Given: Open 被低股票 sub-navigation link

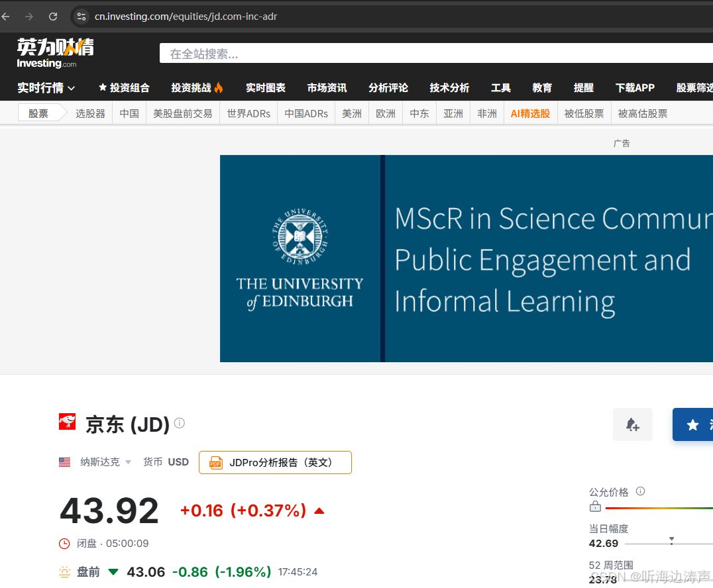Looking at the screenshot, I should [584, 114].
